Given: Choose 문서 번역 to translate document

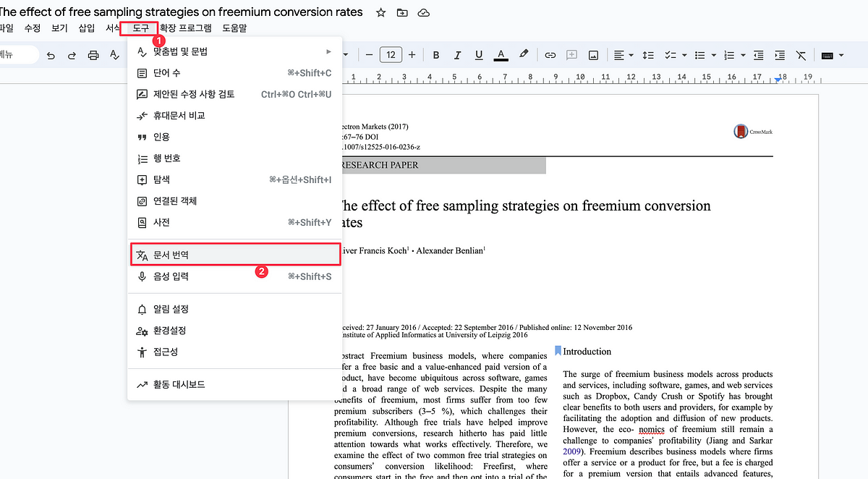Looking at the screenshot, I should click(233, 255).
